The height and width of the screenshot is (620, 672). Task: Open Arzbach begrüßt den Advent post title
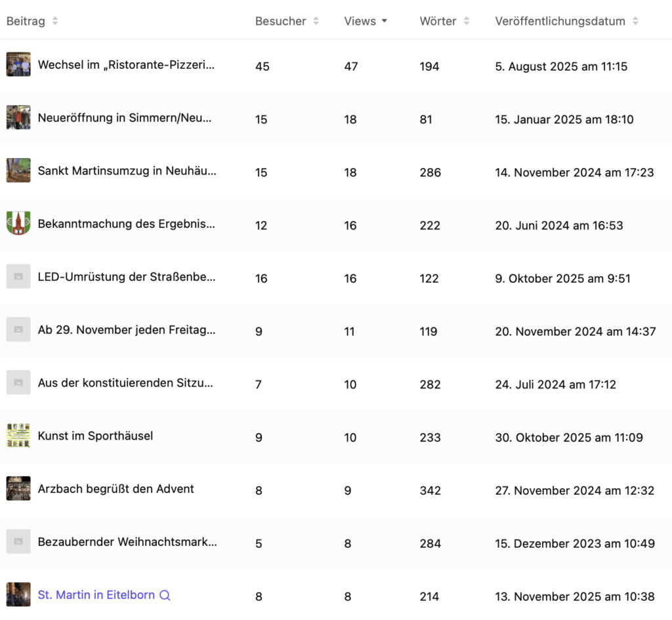pos(115,489)
